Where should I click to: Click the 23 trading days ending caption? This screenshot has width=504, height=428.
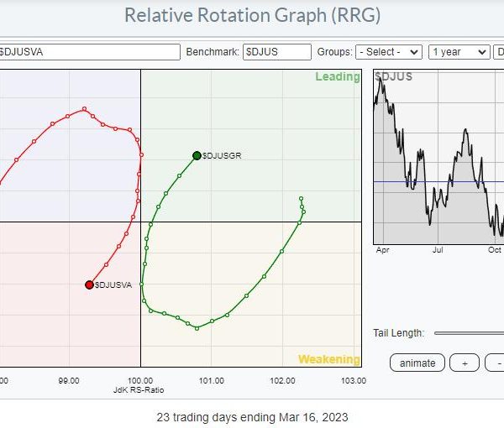pyautogui.click(x=252, y=417)
